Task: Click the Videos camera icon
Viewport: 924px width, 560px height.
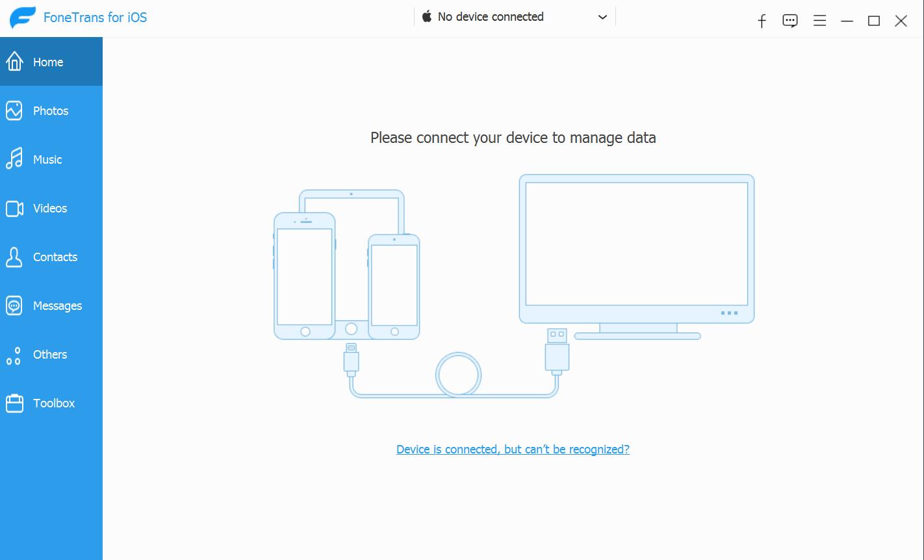Action: pyautogui.click(x=14, y=208)
